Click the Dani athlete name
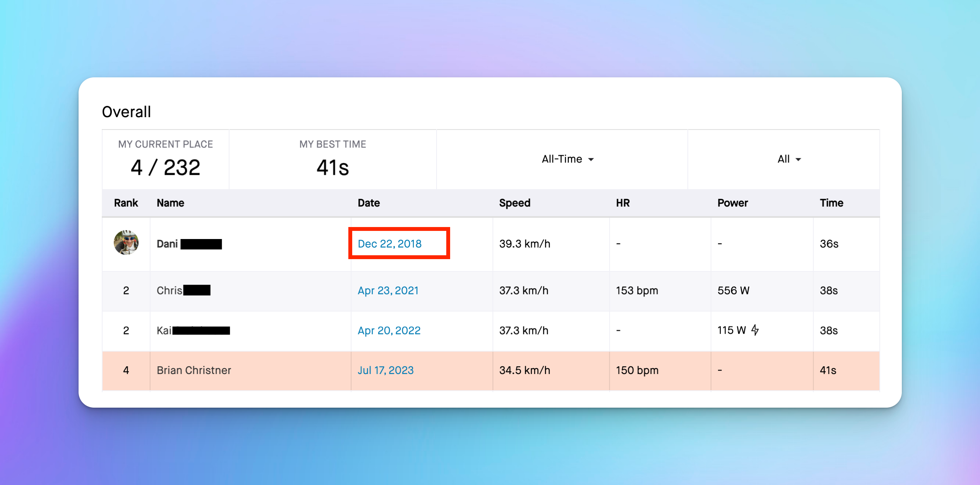 (x=167, y=244)
